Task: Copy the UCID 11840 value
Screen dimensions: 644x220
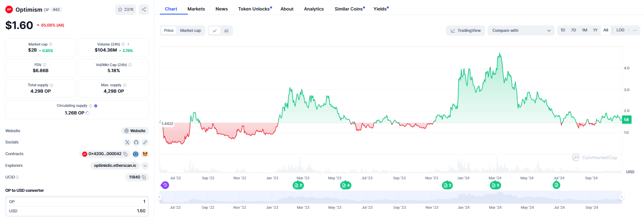Action: click(144, 177)
